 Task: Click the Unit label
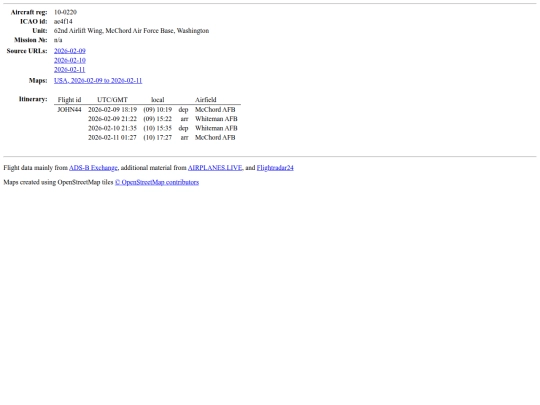[40, 31]
